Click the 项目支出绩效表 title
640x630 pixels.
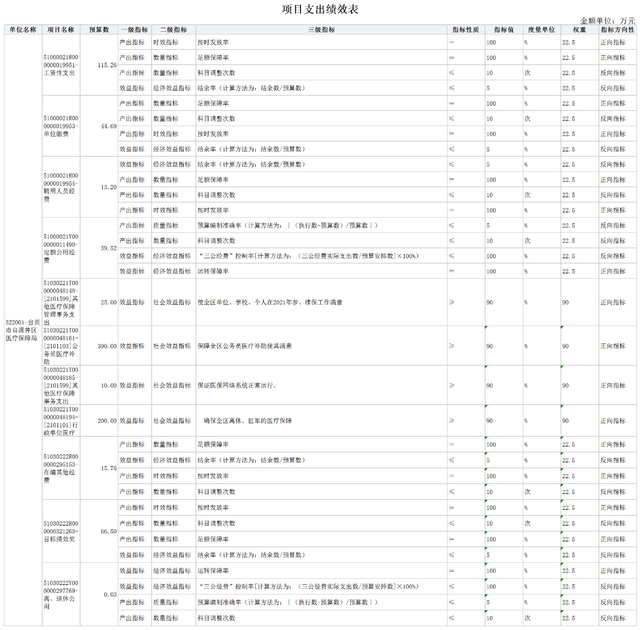point(320,8)
